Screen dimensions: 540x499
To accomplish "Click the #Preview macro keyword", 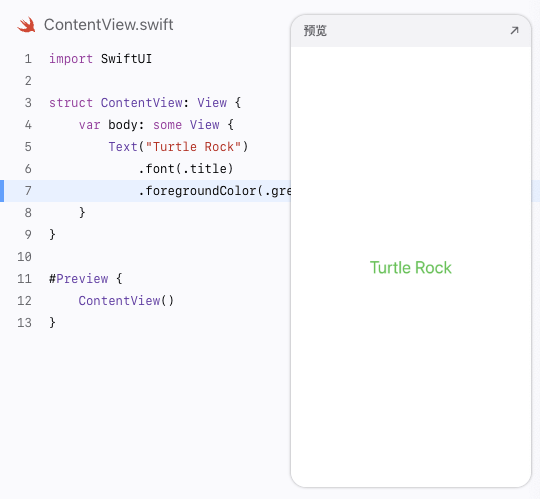I will pyautogui.click(x=79, y=279).
